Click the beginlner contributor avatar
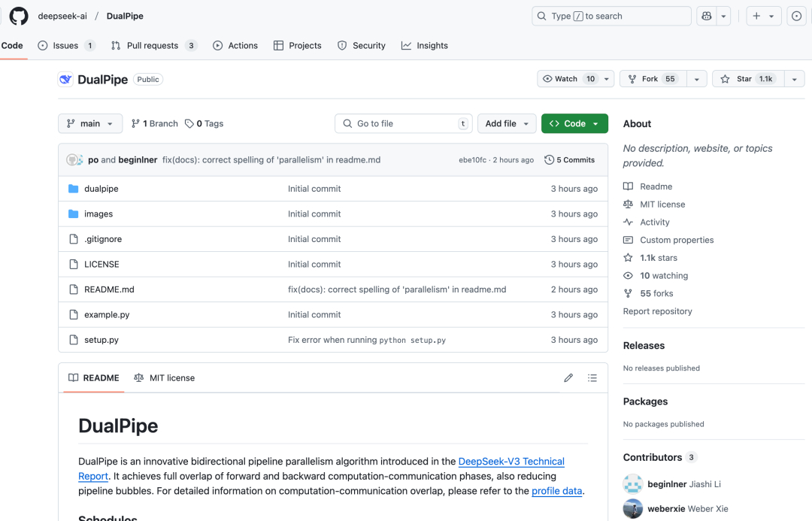Viewport: 812px width, 521px height. (633, 484)
